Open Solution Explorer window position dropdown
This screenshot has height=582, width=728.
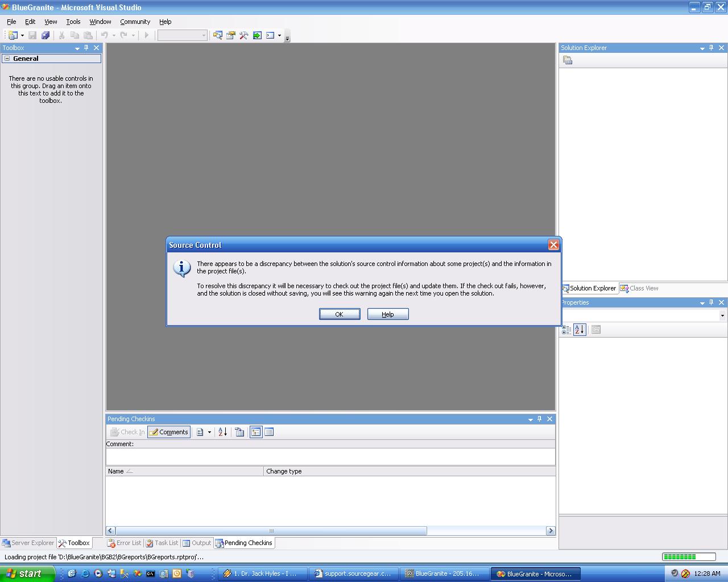pyautogui.click(x=702, y=48)
